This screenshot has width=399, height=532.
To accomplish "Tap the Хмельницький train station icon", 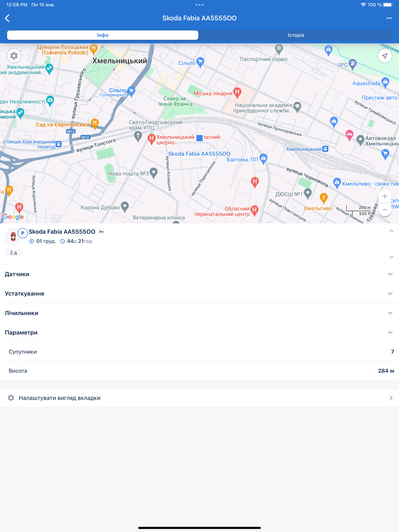I will coord(326,149).
